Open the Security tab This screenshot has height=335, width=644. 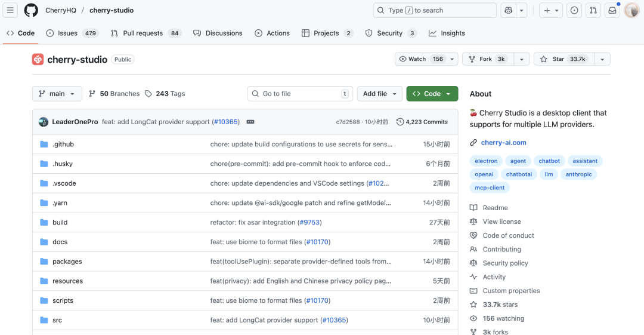[x=391, y=33]
